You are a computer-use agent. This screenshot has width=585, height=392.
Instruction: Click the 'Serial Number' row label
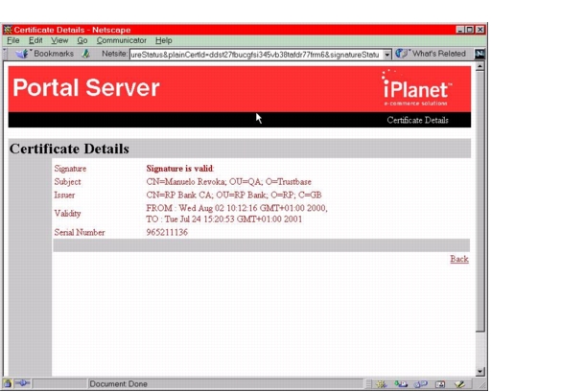click(x=80, y=232)
